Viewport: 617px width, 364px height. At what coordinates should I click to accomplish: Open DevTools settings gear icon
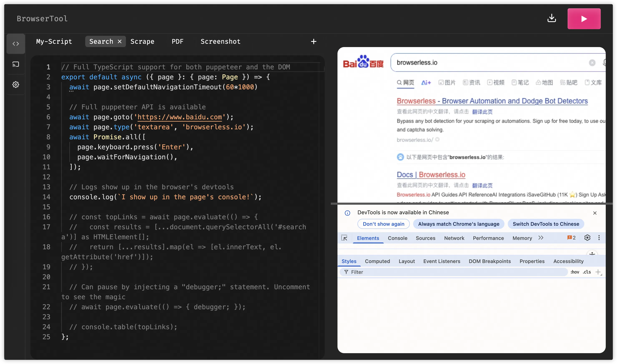click(x=587, y=238)
